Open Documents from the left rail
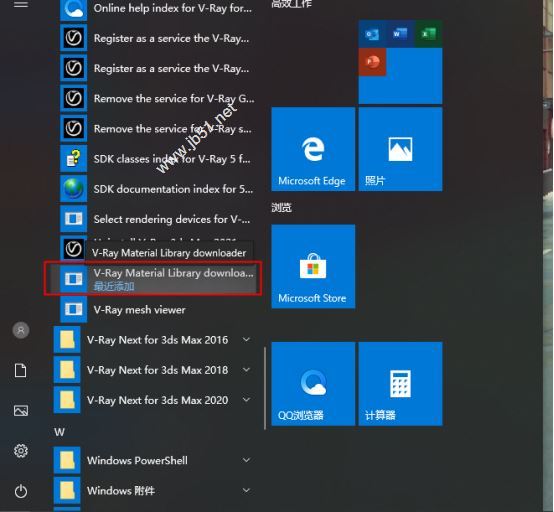The height and width of the screenshot is (512, 554). (x=20, y=370)
